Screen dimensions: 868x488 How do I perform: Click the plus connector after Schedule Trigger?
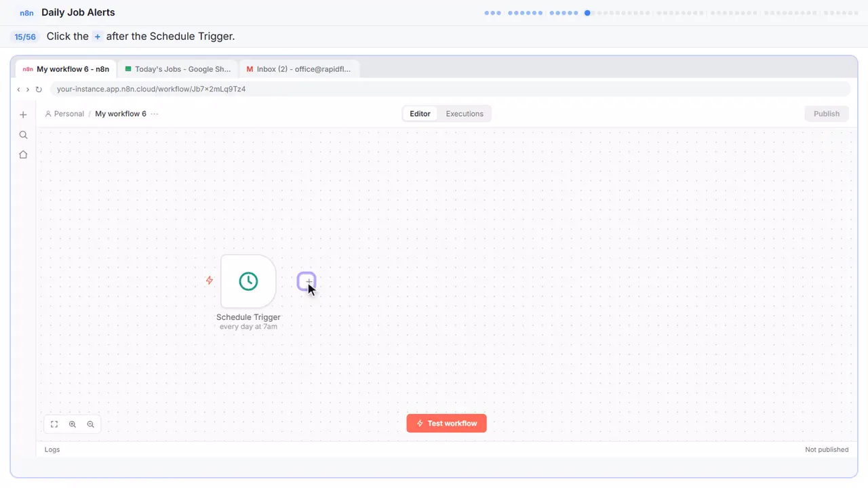(x=307, y=281)
